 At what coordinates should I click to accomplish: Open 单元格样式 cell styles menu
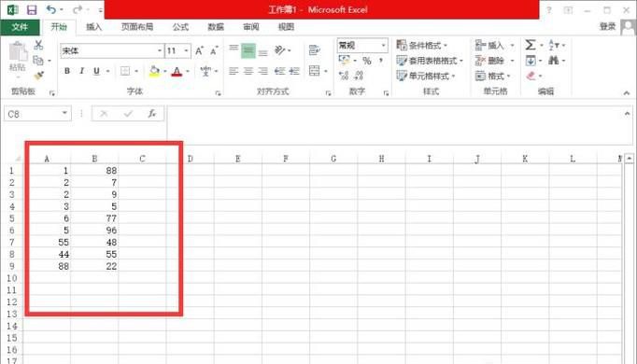tap(426, 76)
